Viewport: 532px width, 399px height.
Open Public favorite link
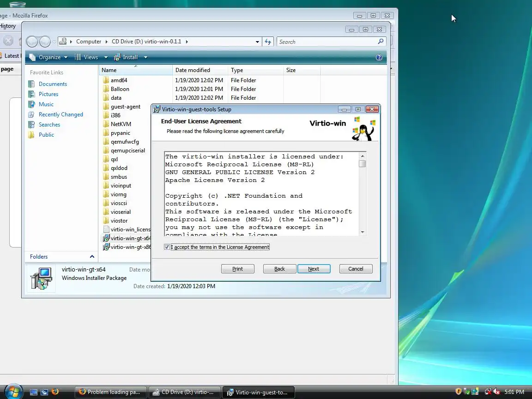(46, 135)
